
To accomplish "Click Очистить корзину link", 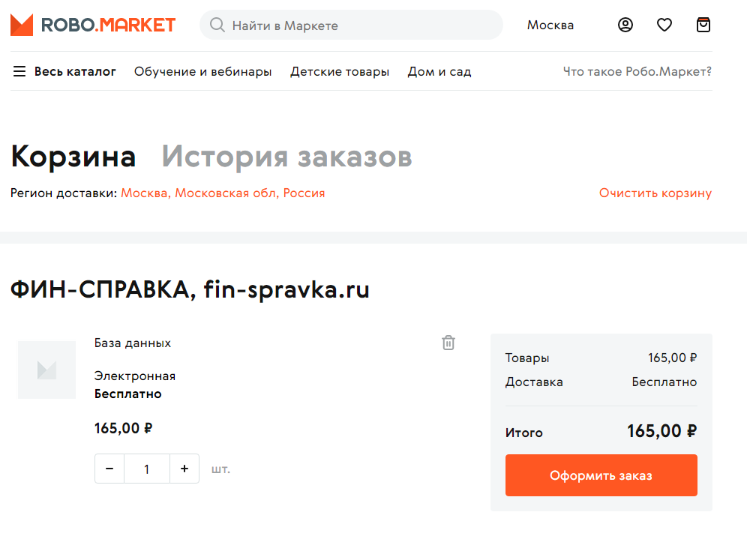I will (655, 193).
